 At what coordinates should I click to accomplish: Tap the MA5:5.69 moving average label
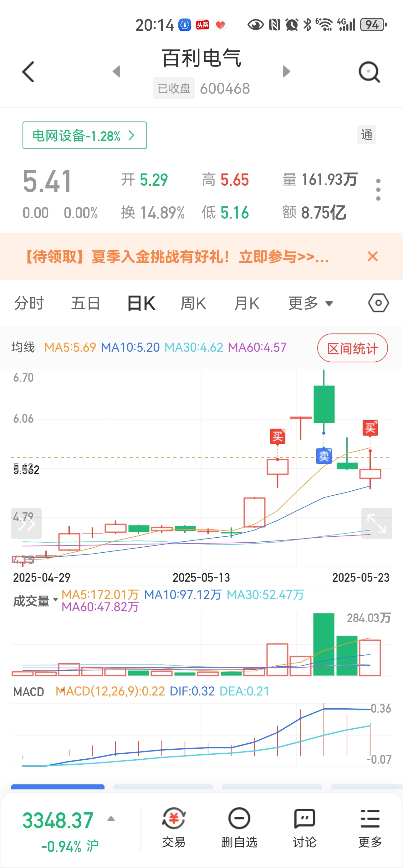70,347
